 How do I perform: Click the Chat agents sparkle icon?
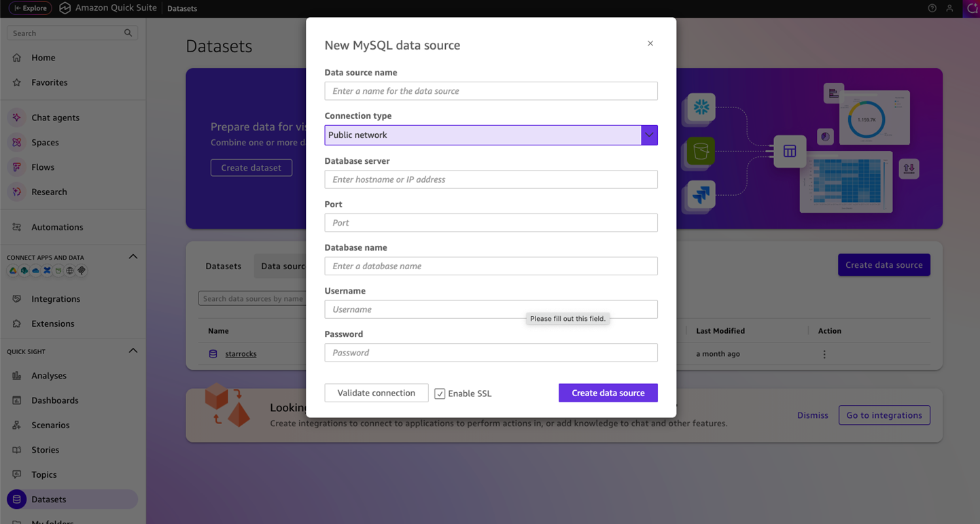[x=17, y=118]
